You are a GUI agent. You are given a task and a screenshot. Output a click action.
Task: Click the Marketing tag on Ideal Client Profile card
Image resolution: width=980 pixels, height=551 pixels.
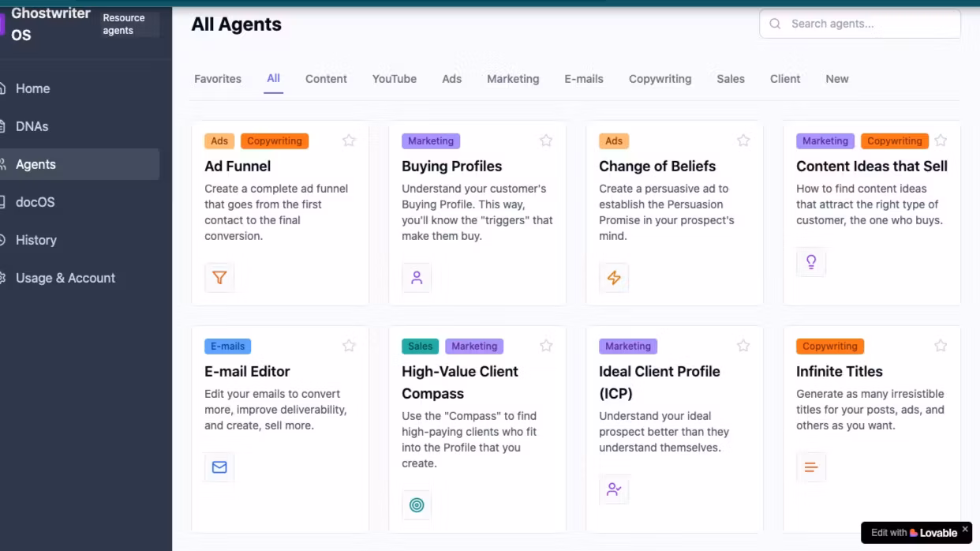coord(628,347)
